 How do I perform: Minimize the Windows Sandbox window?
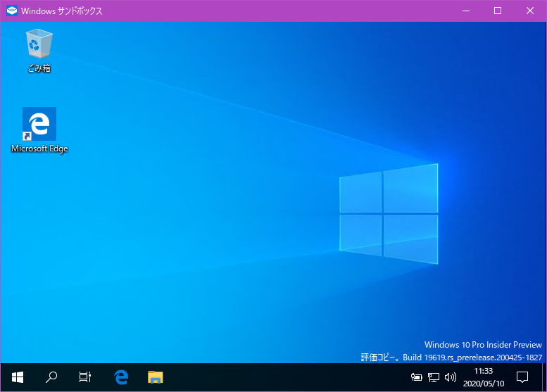(x=465, y=11)
